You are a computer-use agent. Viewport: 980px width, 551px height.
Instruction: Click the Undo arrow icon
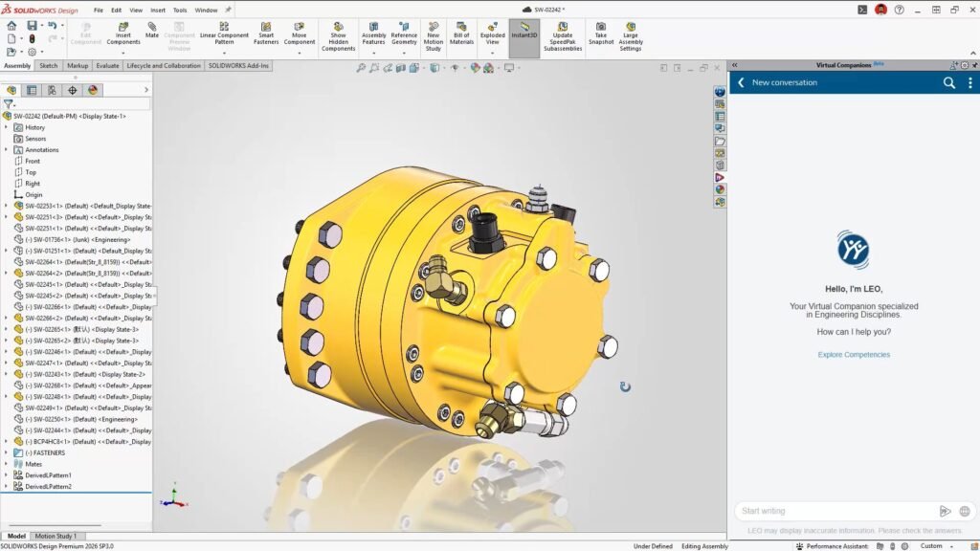[x=53, y=26]
